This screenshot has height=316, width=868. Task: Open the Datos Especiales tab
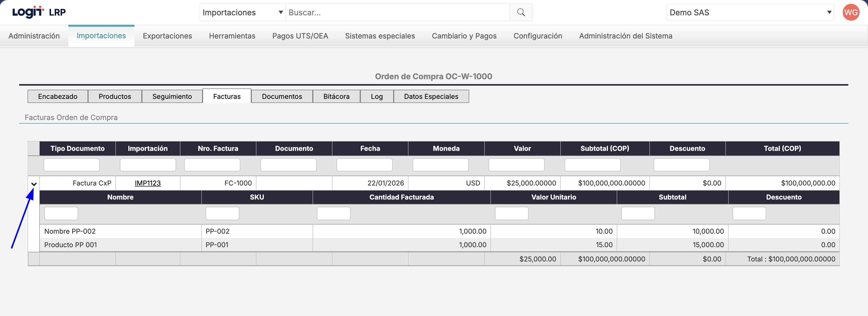click(431, 96)
